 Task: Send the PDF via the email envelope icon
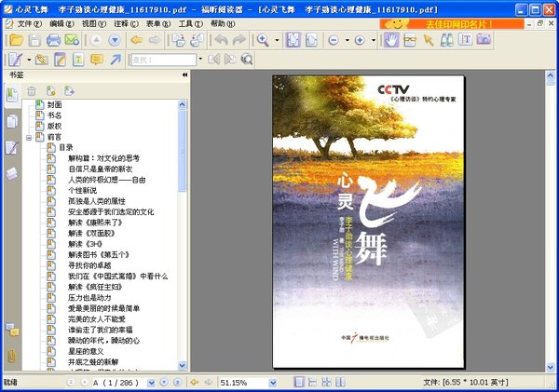point(72,40)
